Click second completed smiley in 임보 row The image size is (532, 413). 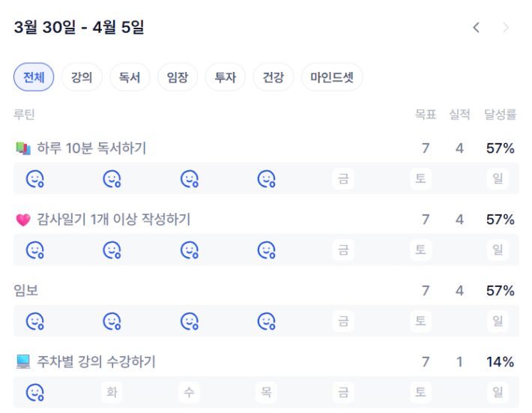point(112,321)
